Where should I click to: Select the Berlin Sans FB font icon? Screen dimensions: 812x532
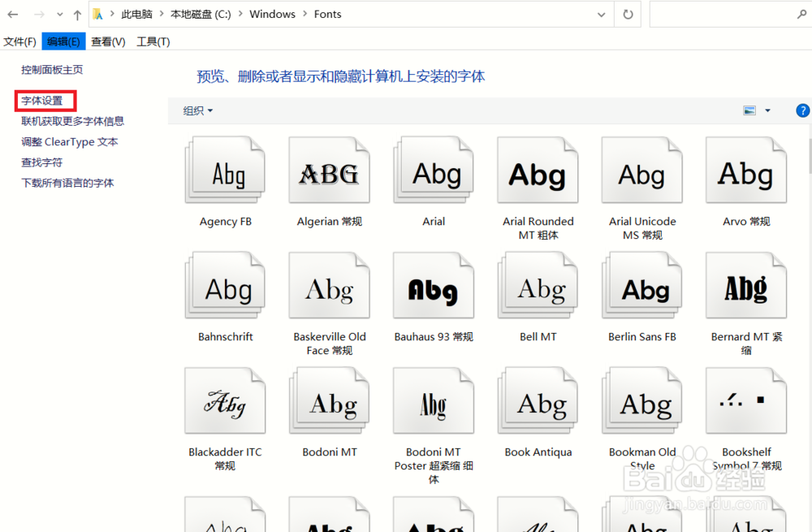642,285
